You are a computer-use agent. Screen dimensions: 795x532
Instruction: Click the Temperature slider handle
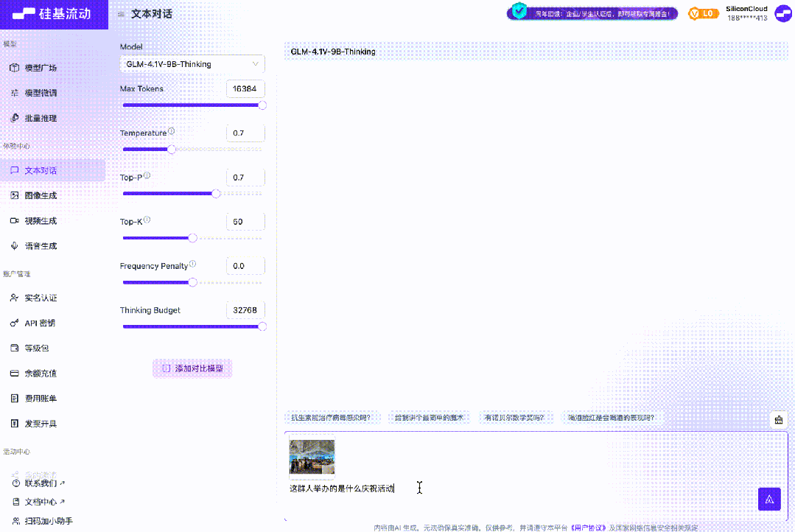coord(172,150)
